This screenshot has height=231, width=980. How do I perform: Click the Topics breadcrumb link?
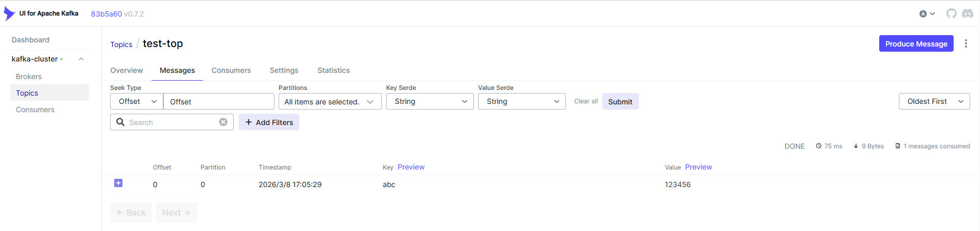(121, 44)
